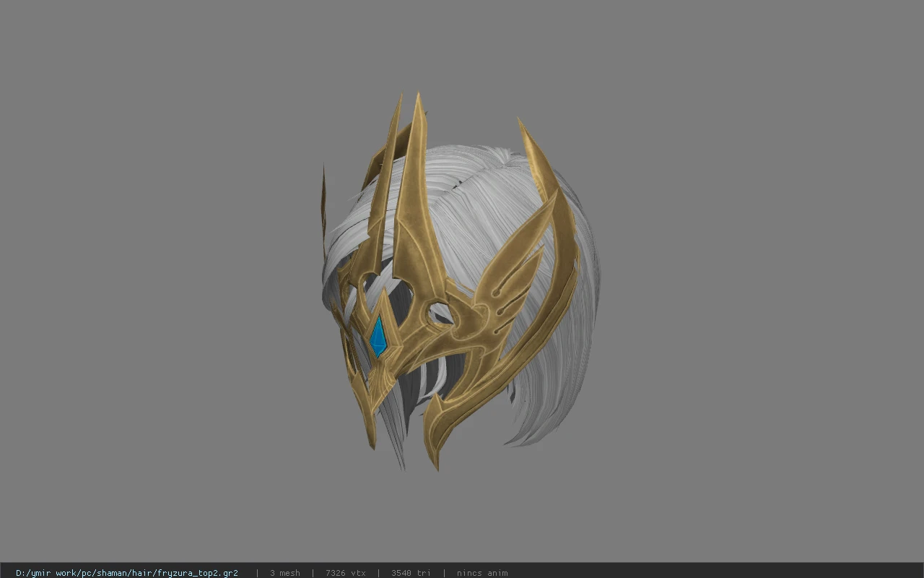Click the "nincs anim" status entry
The height and width of the screenshot is (578, 924).
tap(482, 573)
